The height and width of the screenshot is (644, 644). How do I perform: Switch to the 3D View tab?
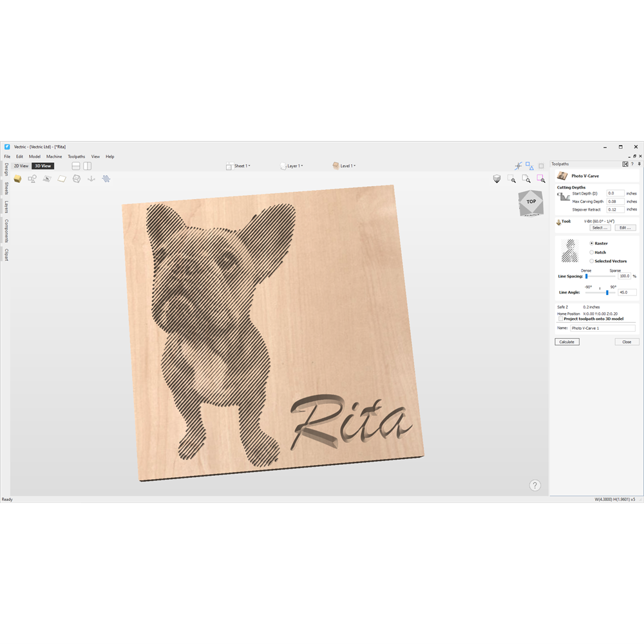click(x=43, y=166)
